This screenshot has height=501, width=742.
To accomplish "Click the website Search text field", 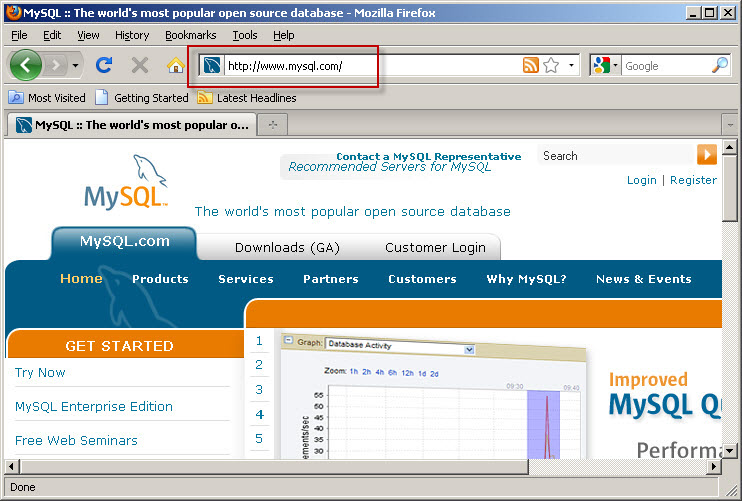I will click(x=616, y=156).
